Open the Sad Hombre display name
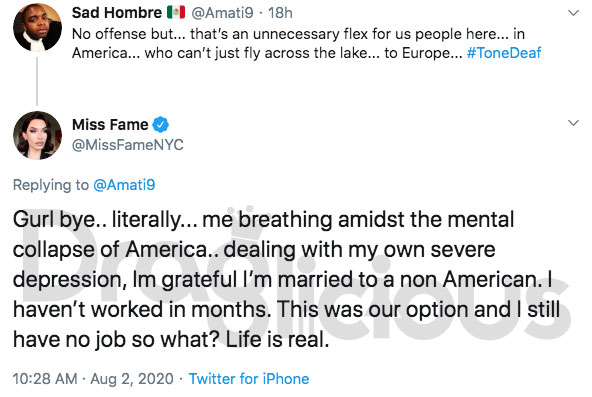592x397 pixels. click(117, 12)
